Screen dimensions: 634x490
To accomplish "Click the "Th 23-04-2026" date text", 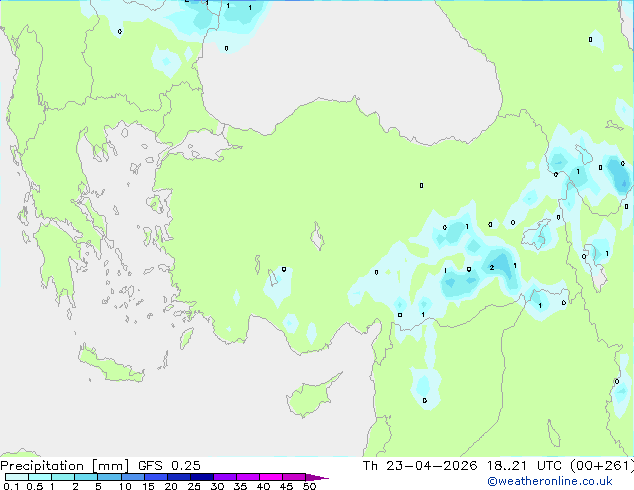I will (420, 466).
